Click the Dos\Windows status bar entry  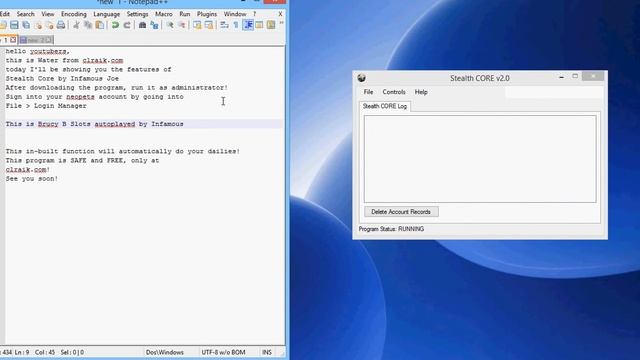165,352
